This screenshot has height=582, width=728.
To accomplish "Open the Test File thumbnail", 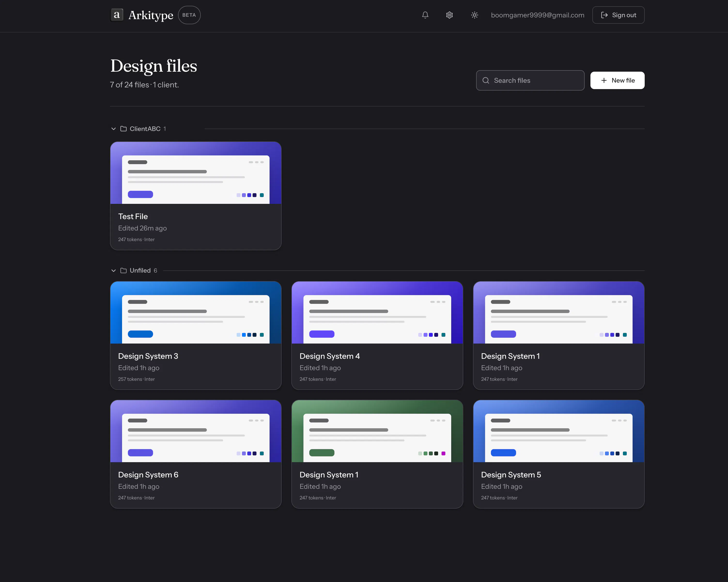I will click(x=196, y=173).
